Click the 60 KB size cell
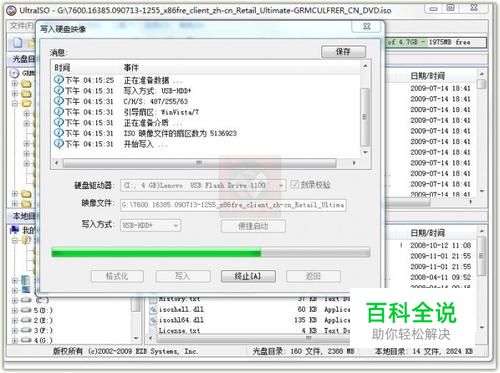This screenshot has height=373, width=500. tap(307, 309)
